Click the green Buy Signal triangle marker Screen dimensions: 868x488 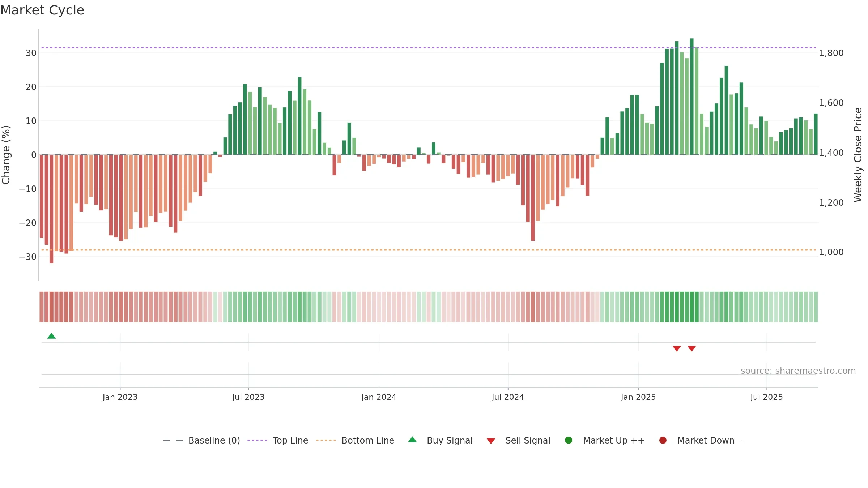pos(51,336)
